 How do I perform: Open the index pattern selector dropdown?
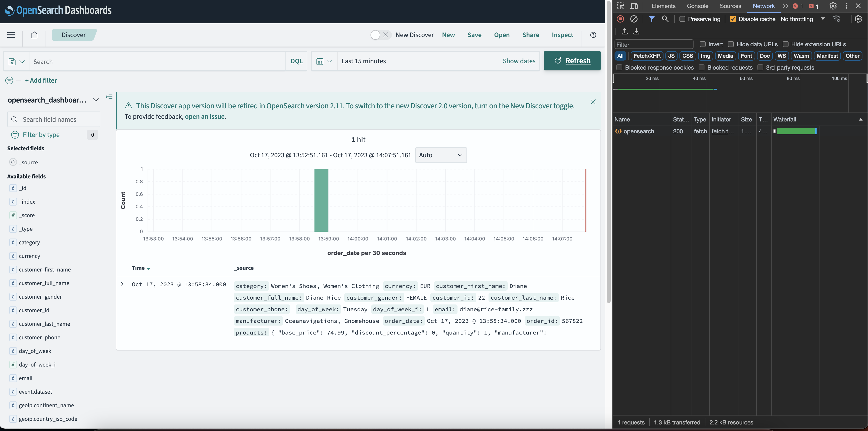96,100
